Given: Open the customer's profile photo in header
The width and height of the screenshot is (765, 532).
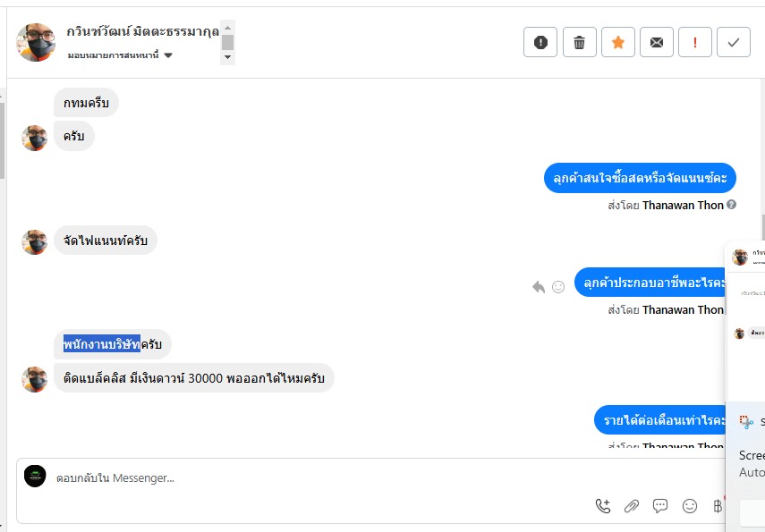Looking at the screenshot, I should coord(37,42).
